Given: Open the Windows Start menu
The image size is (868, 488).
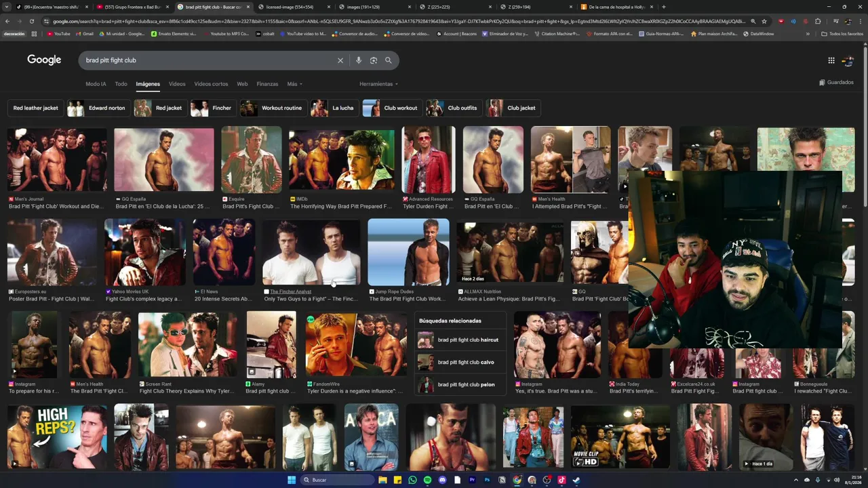Looking at the screenshot, I should (x=292, y=480).
